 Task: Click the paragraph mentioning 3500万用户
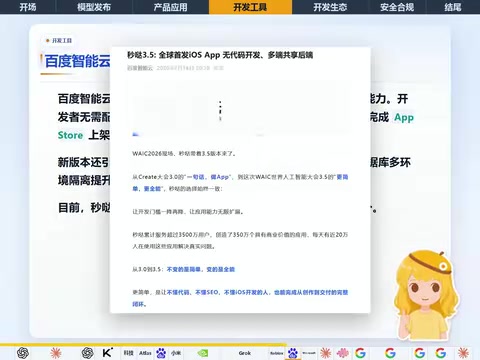click(x=240, y=240)
